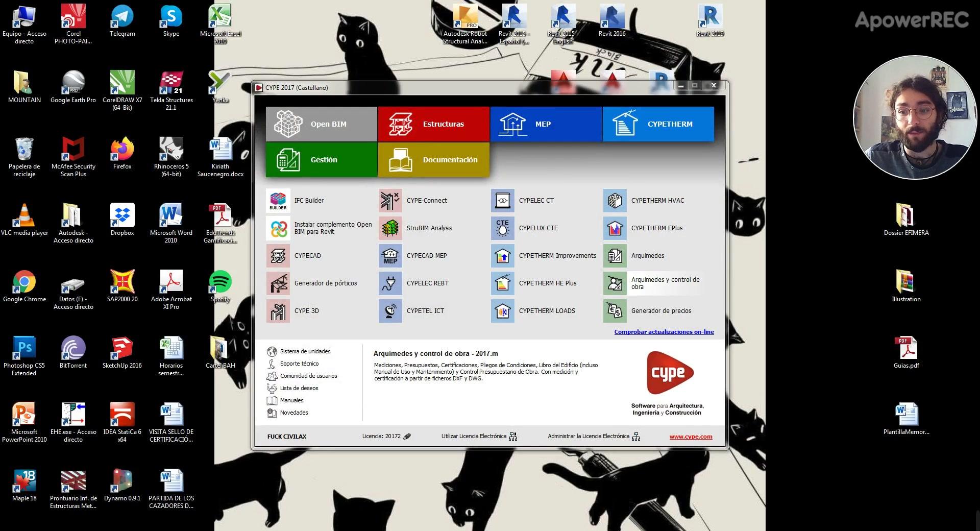
Task: Select Telegram desktop shortcut
Action: pos(122,21)
